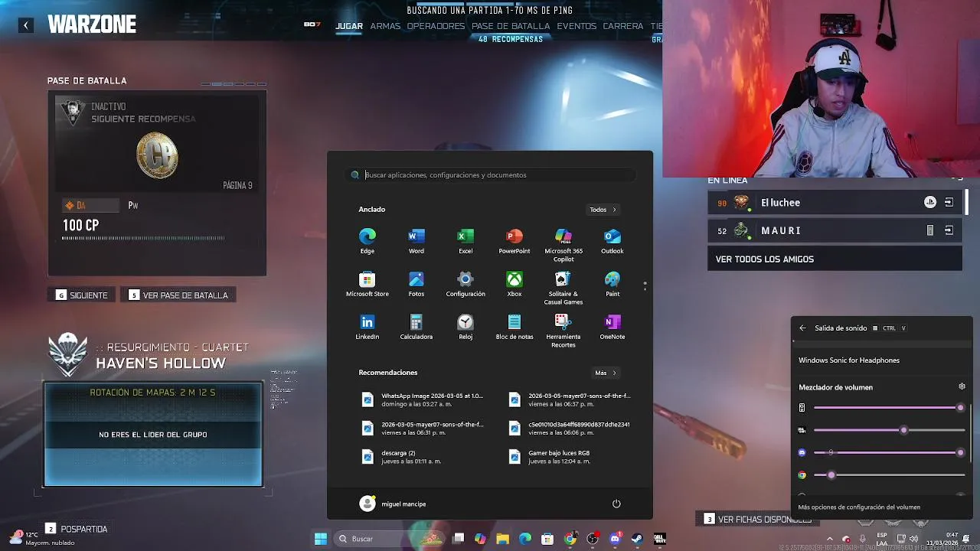Image resolution: width=980 pixels, height=551 pixels.
Task: Open CARRERA tab
Action: coord(623,26)
